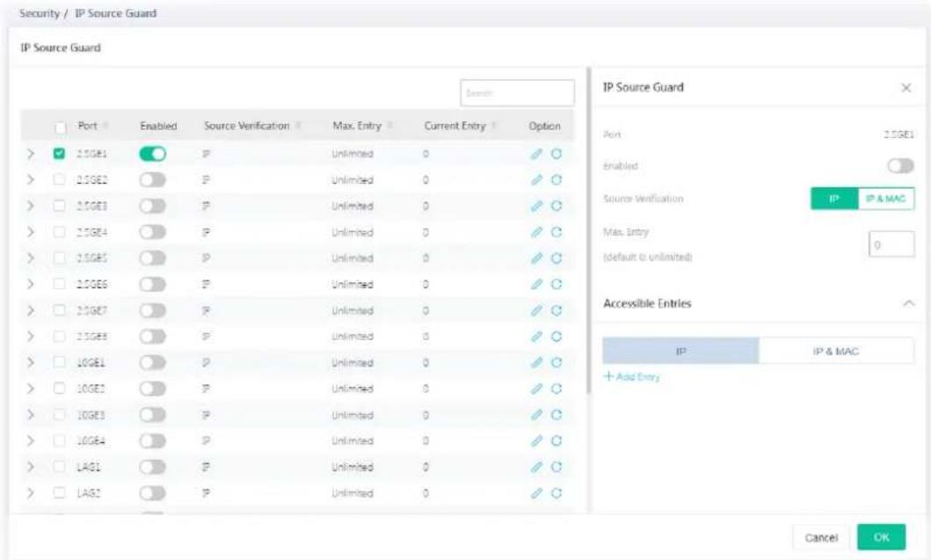This screenshot has width=931, height=560.
Task: Click the Add Entry link
Action: click(x=632, y=376)
